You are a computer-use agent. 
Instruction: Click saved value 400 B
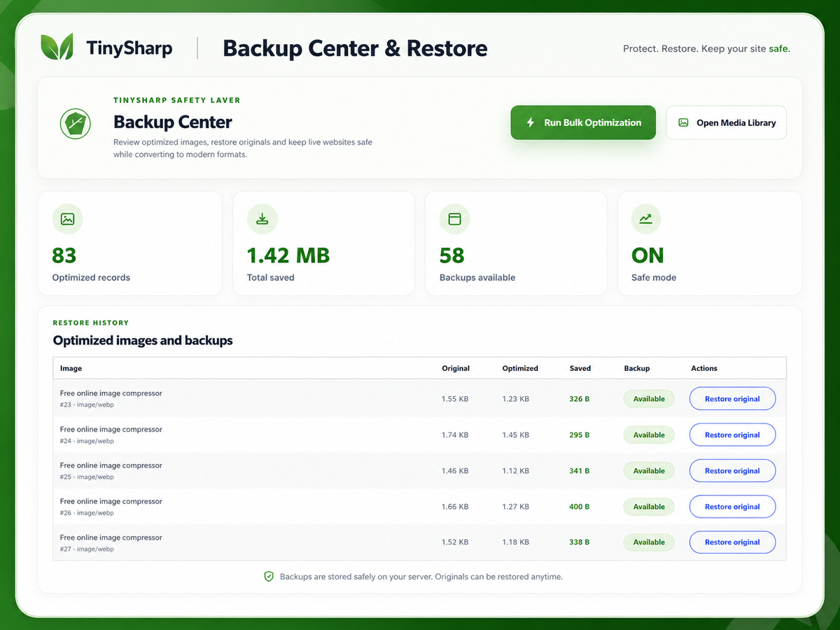point(580,507)
